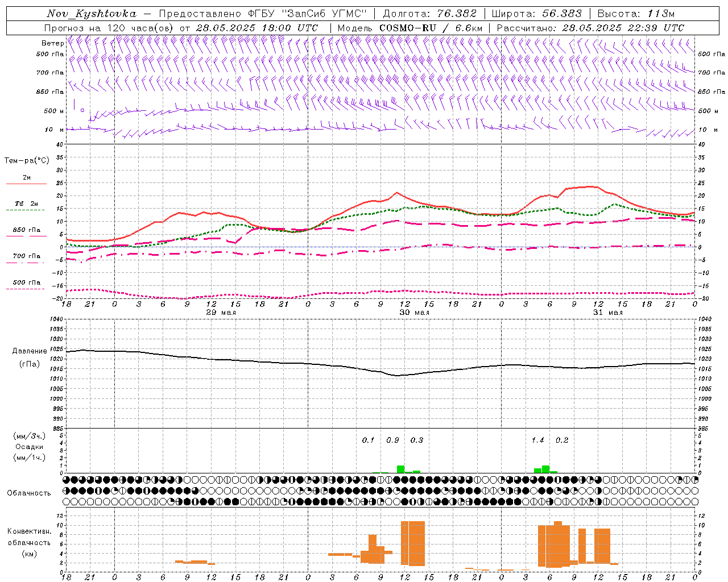This screenshot has width=728, height=582.
Task: Select the elevation text Высота: 113м
Action: pyautogui.click(x=636, y=14)
